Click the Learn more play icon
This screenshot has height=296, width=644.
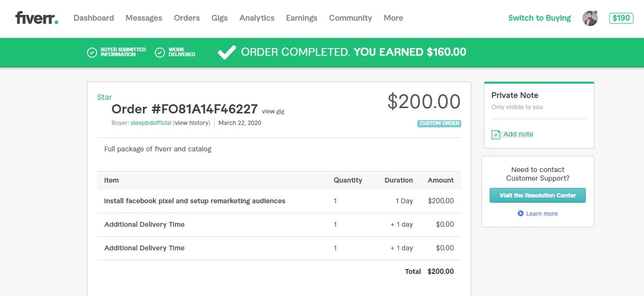[x=520, y=213]
